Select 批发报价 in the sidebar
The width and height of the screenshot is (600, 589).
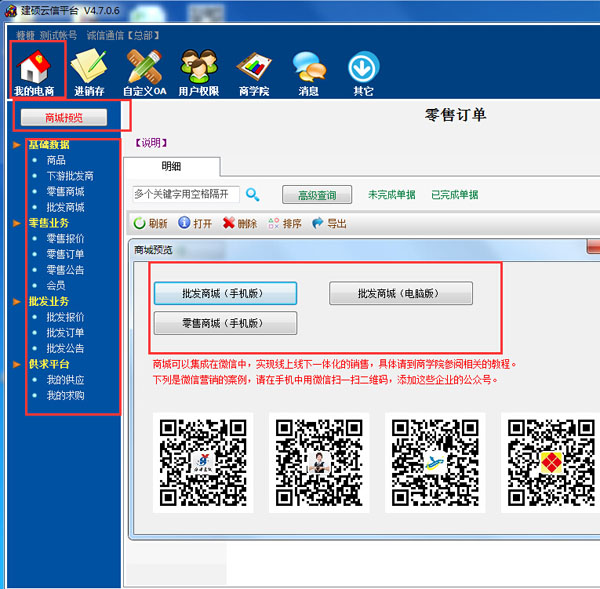point(65,317)
